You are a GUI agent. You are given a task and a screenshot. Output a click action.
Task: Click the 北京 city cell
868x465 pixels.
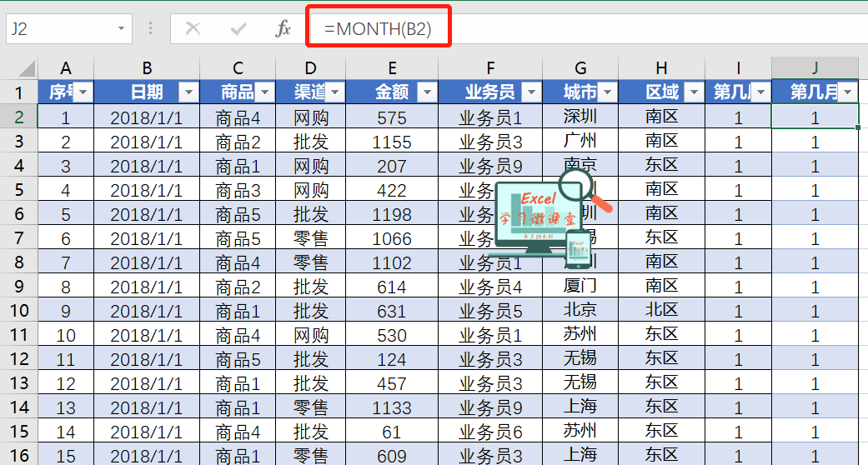[x=580, y=310]
